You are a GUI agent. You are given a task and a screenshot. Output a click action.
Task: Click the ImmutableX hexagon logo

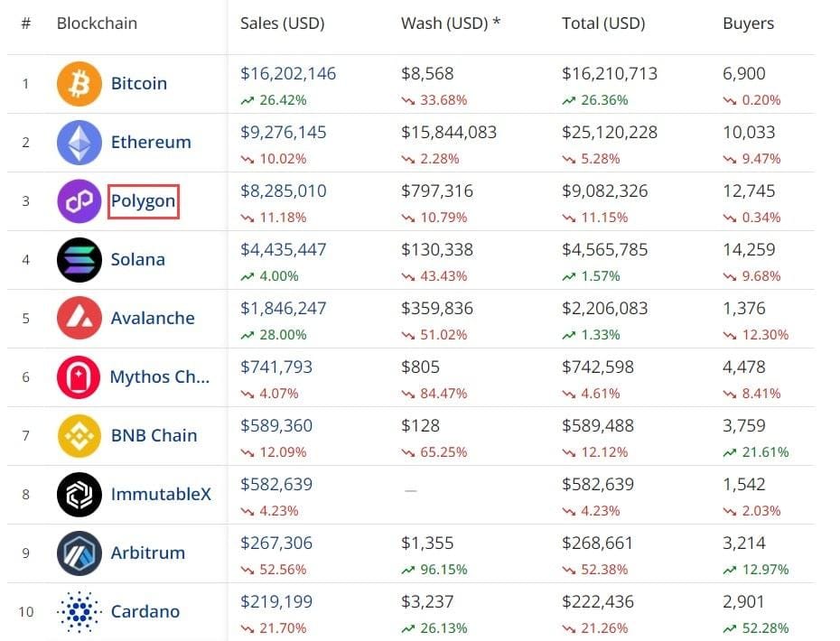click(79, 494)
